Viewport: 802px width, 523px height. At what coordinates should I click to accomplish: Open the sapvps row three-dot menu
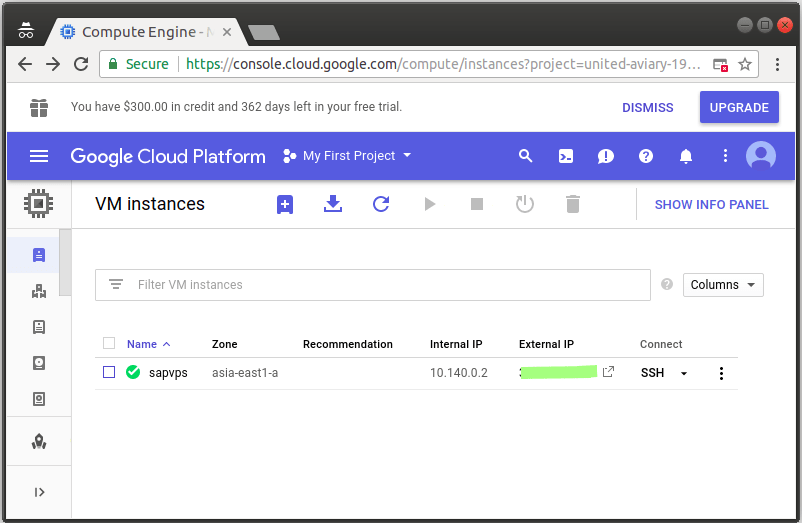[x=721, y=373]
